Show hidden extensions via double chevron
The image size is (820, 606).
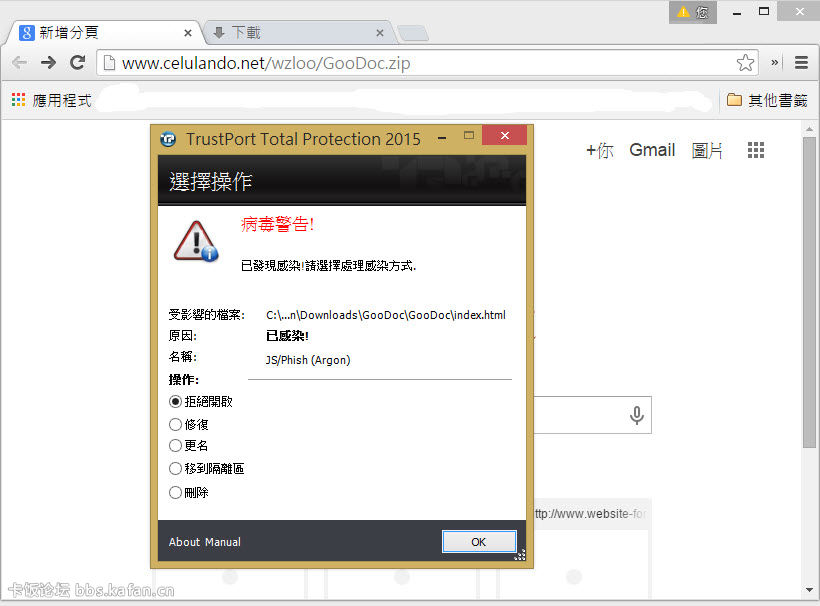(775, 63)
